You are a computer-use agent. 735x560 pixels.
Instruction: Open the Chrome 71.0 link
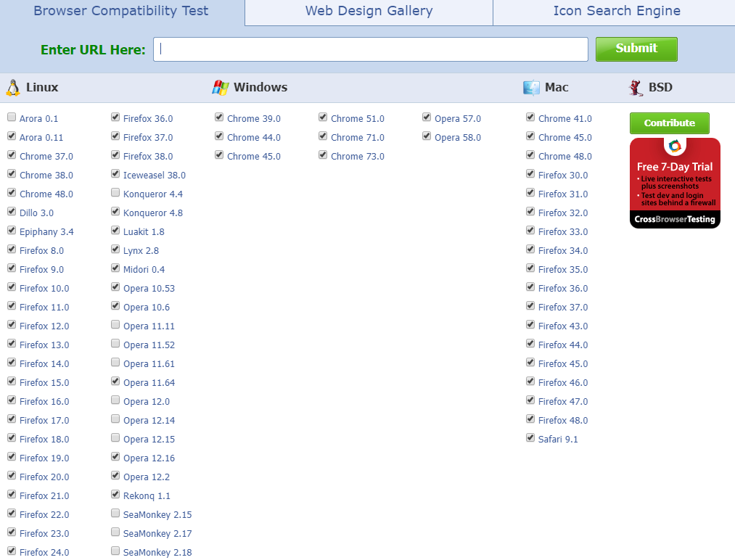point(358,138)
